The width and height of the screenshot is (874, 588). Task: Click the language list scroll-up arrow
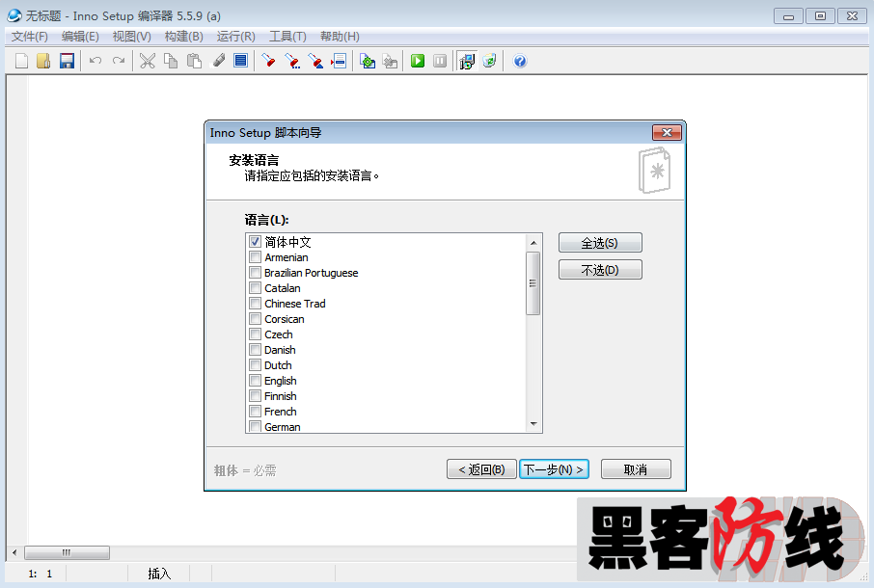tap(533, 243)
